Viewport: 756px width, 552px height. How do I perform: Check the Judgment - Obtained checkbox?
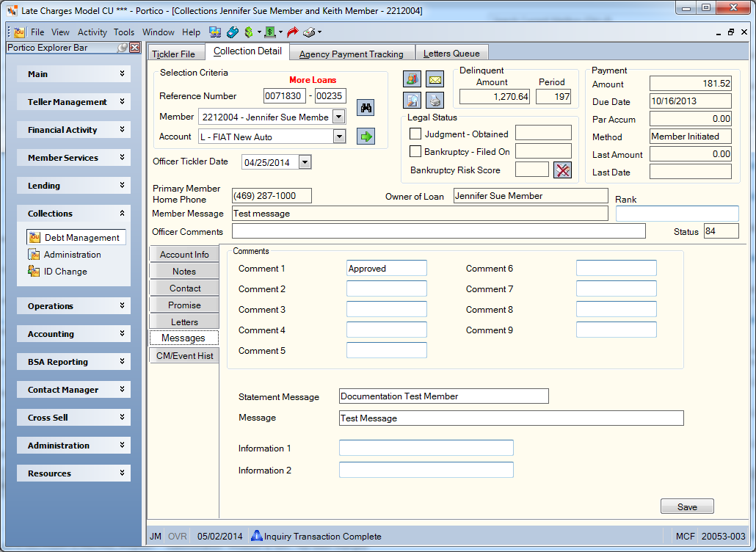[x=415, y=134]
